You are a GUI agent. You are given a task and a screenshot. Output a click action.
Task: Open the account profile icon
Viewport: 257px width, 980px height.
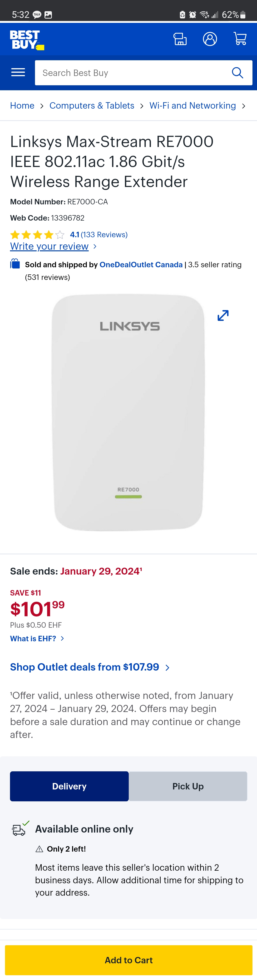tap(210, 39)
